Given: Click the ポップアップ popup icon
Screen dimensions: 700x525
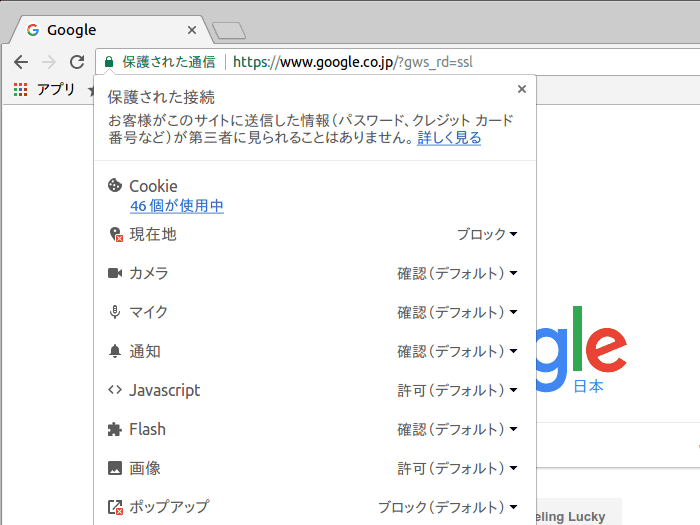Looking at the screenshot, I should point(115,507).
